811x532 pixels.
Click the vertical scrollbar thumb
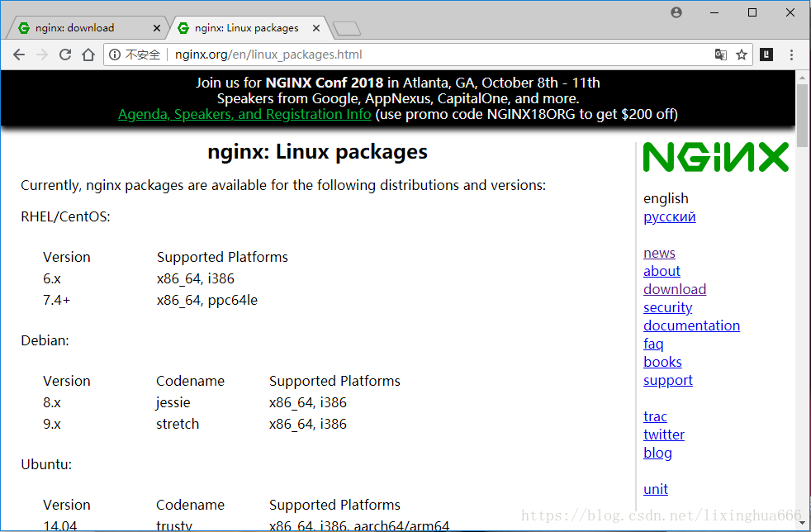click(x=802, y=115)
